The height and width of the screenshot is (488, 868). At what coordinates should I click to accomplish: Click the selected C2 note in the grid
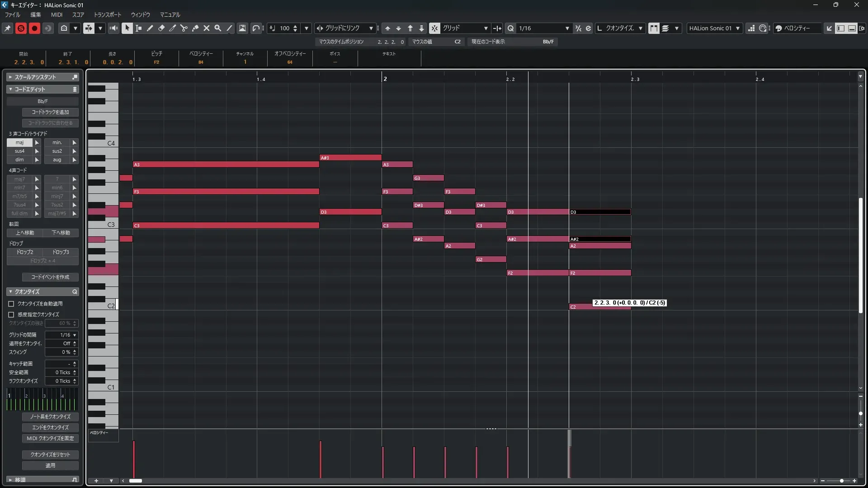[x=580, y=307]
